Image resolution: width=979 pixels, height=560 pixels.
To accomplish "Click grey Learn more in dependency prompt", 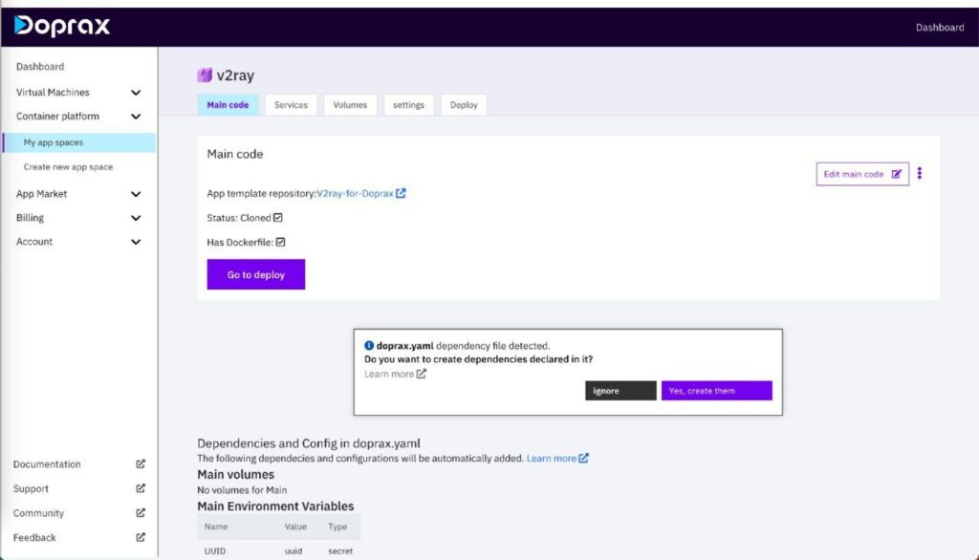I will pyautogui.click(x=389, y=374).
